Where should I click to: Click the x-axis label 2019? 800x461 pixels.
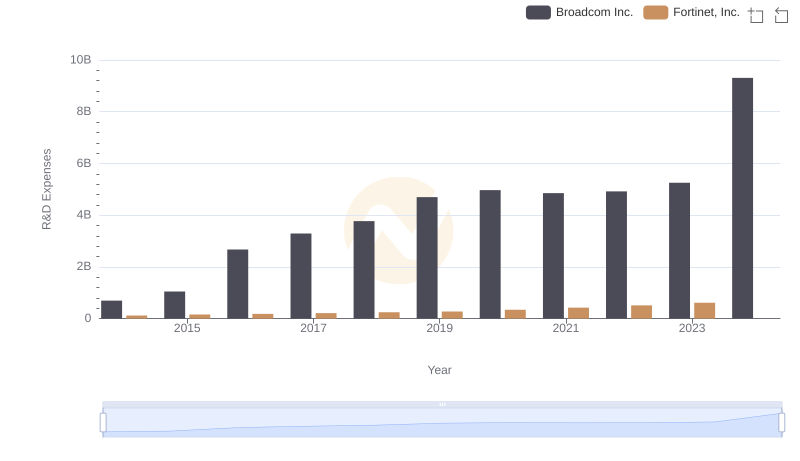[x=439, y=328]
